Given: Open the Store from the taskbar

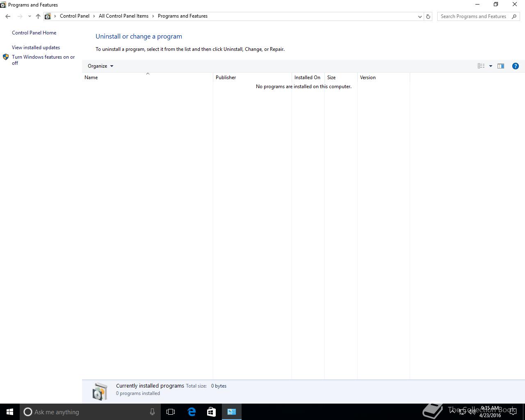Looking at the screenshot, I should click(211, 412).
